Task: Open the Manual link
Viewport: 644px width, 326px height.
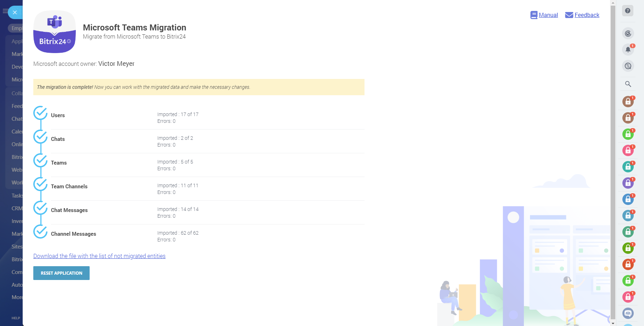Action: pos(548,15)
